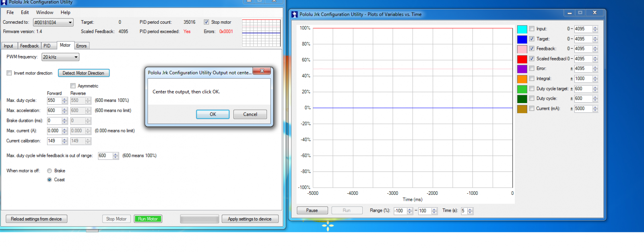Viewport: 644px width, 252px height.
Task: Click Apply settings to device
Action: (x=250, y=219)
